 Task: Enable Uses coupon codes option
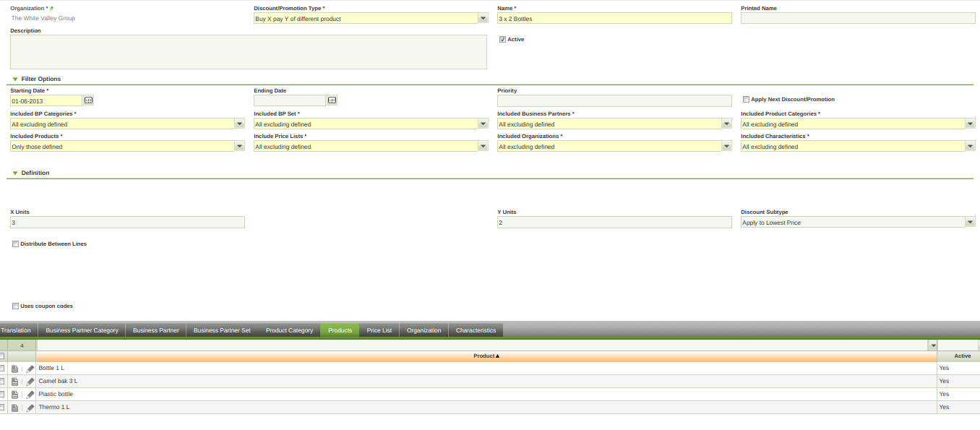15,306
